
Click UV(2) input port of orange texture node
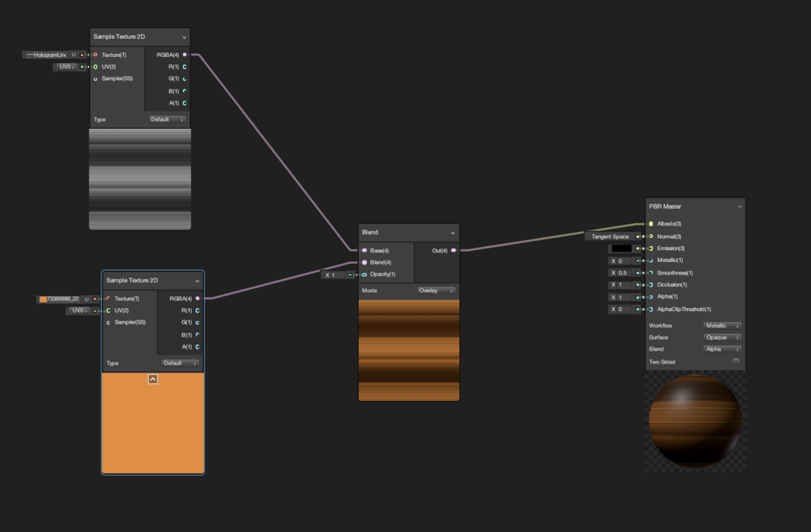coord(108,310)
